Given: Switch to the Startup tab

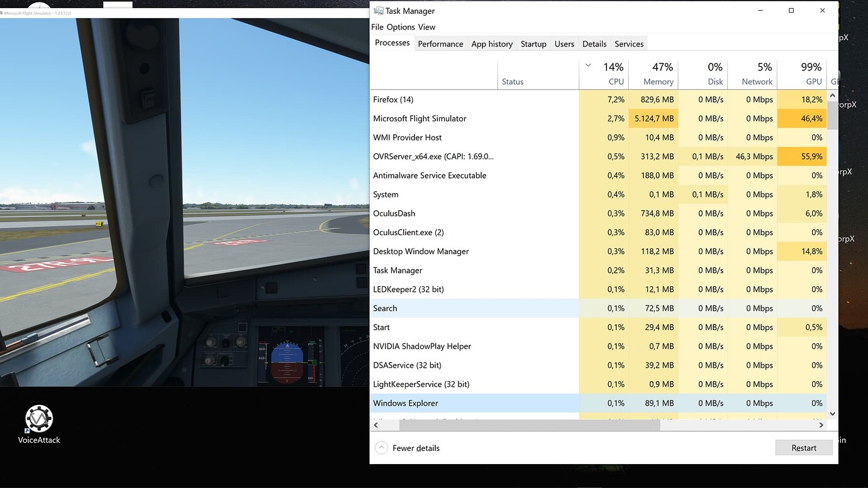Looking at the screenshot, I should pyautogui.click(x=533, y=43).
